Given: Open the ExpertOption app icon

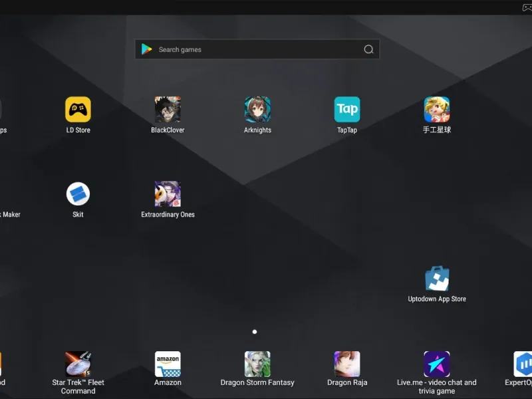Looking at the screenshot, I should (x=523, y=364).
